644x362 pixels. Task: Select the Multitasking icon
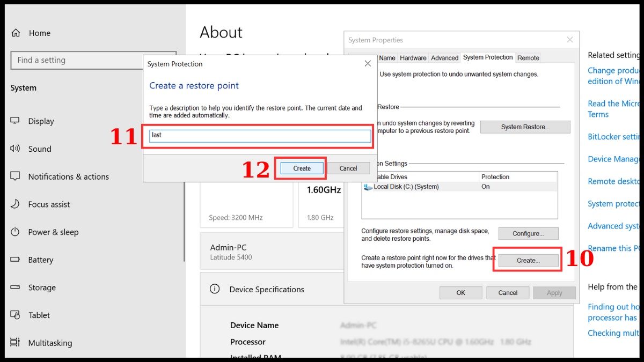coord(16,342)
